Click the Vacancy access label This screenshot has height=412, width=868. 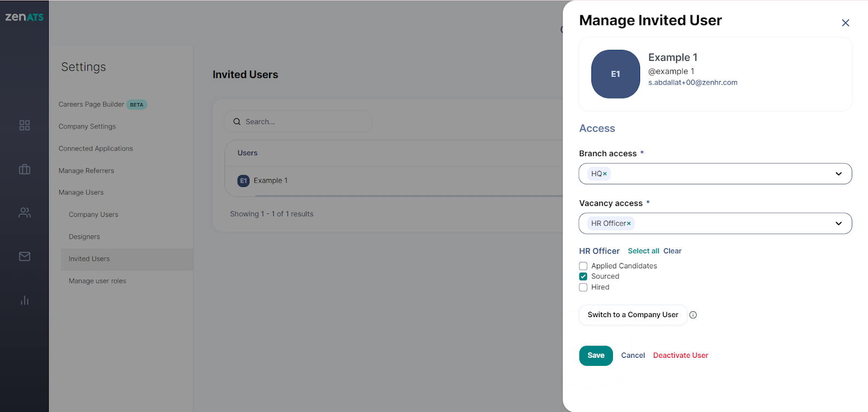(611, 203)
